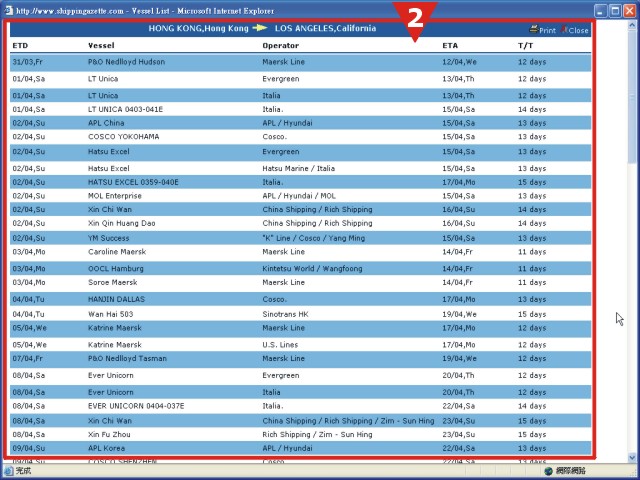Click operator APL / Hyundai / MOL

299,196
